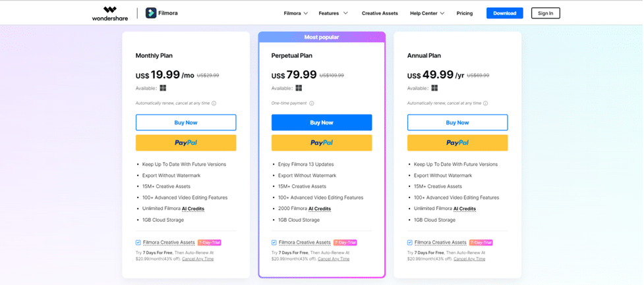Click the Windows icon in Perpetual Plan
The height and width of the screenshot is (285, 644).
[x=299, y=88]
